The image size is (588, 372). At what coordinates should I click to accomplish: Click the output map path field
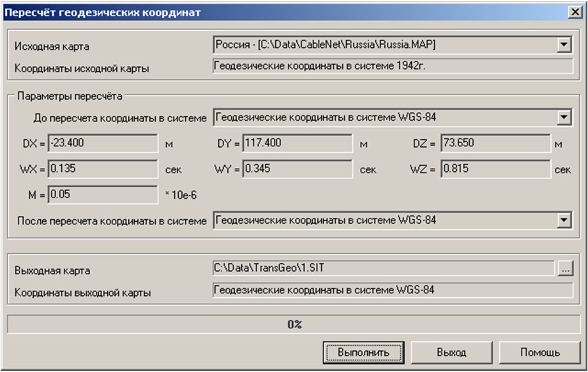[x=383, y=269]
